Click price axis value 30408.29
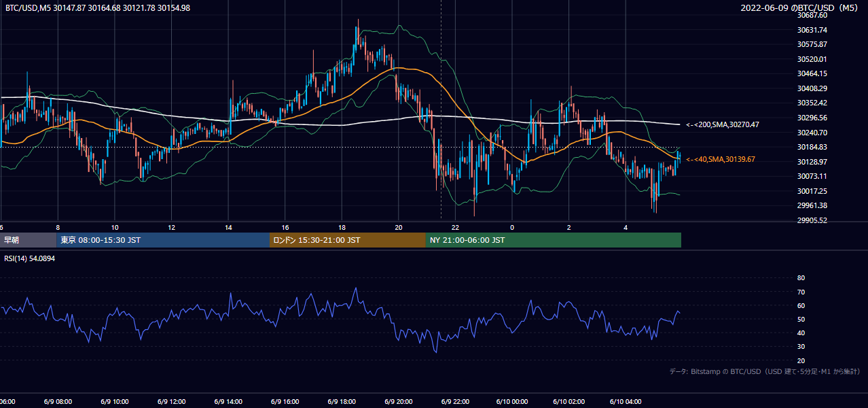This screenshot has width=868, height=408. click(812, 88)
